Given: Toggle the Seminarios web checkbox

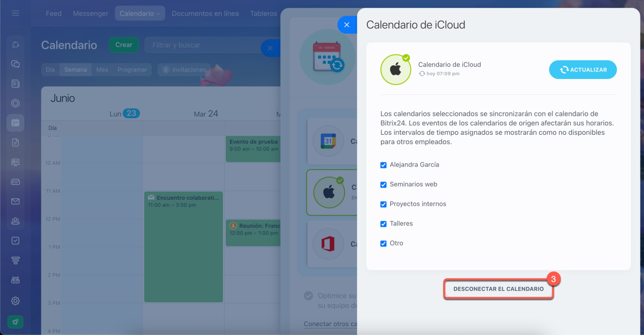Looking at the screenshot, I should coord(383,185).
